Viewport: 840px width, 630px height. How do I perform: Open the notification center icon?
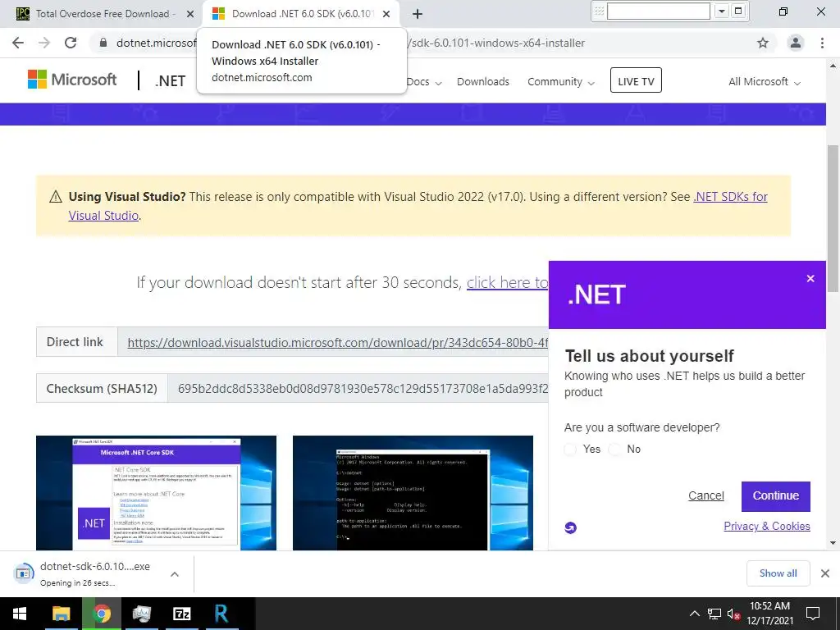tap(813, 614)
